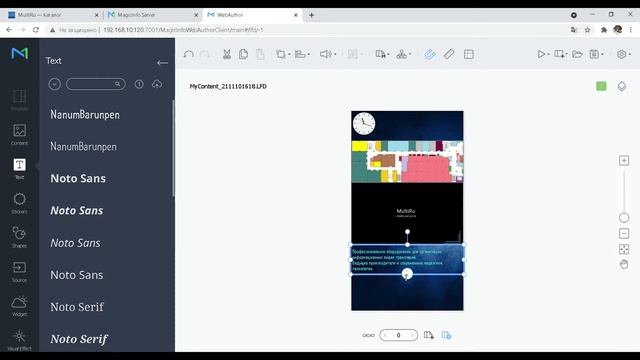640x360 pixels.
Task: Open the Content panel
Action: pyautogui.click(x=19, y=134)
